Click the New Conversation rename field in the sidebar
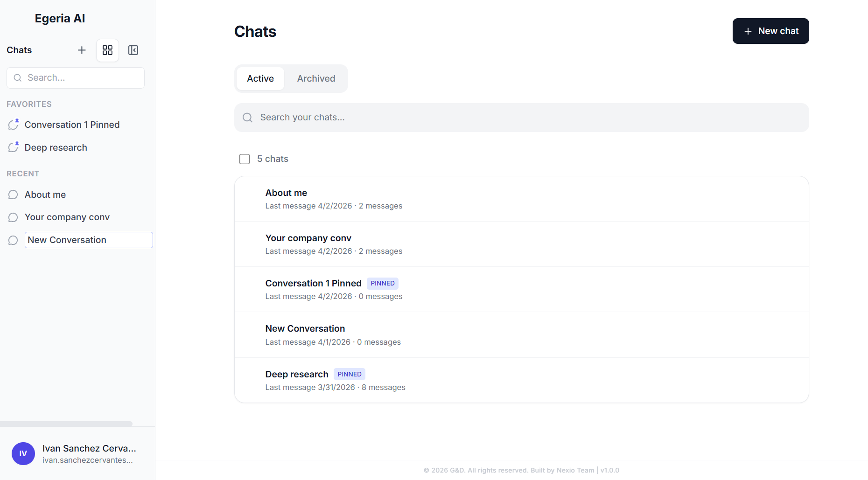The image size is (868, 480). pyautogui.click(x=88, y=240)
